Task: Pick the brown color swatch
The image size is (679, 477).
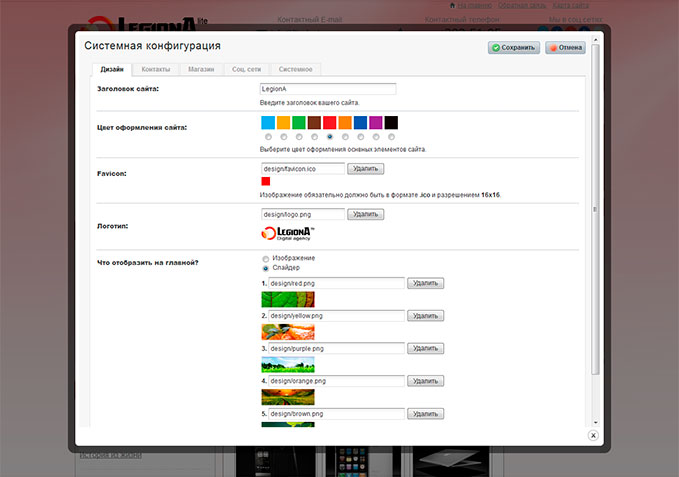Action: click(314, 122)
